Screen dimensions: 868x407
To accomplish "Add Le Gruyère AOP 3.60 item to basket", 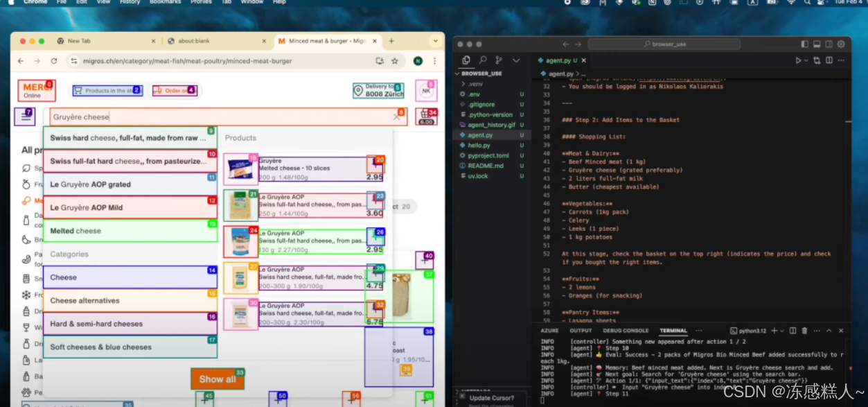I will click(x=375, y=201).
